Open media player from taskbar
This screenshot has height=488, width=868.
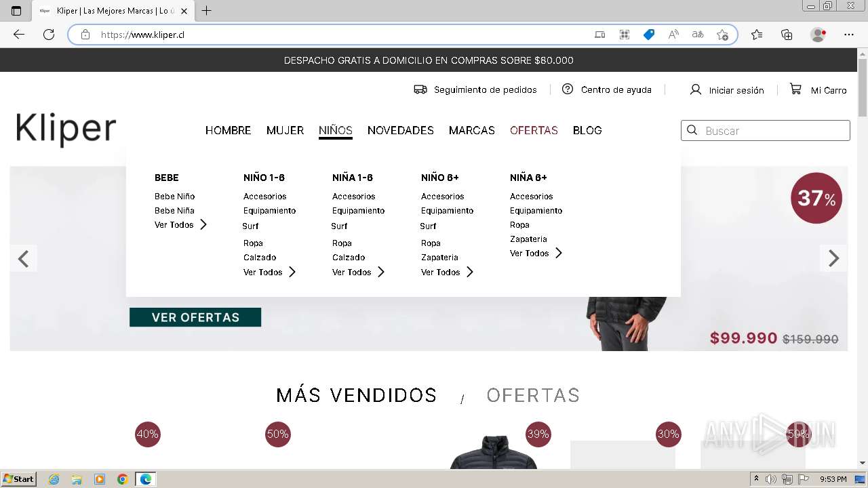100,479
